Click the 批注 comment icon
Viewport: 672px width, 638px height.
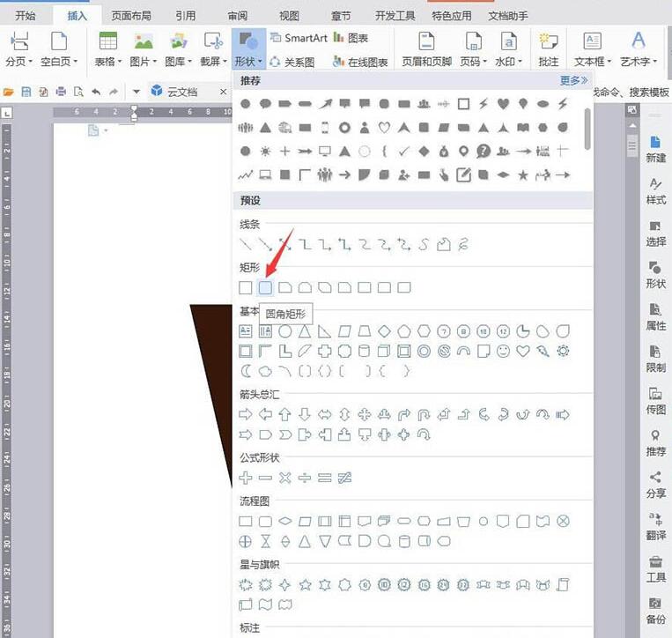tap(549, 49)
